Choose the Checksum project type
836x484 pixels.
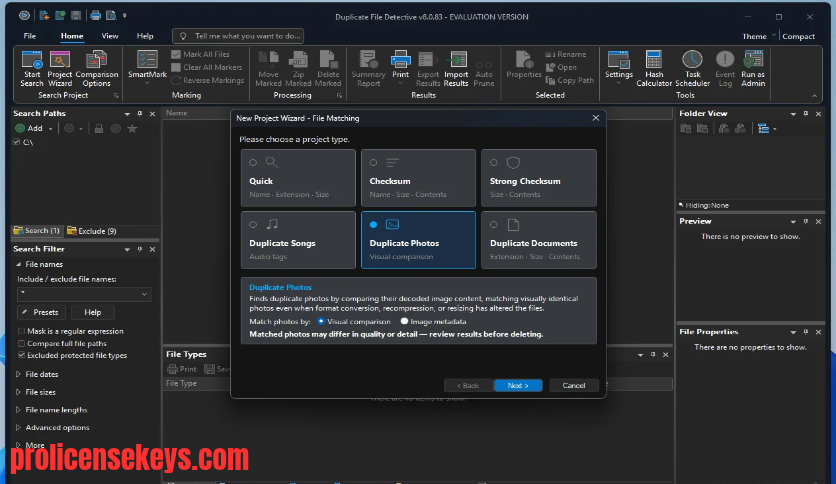(419, 178)
